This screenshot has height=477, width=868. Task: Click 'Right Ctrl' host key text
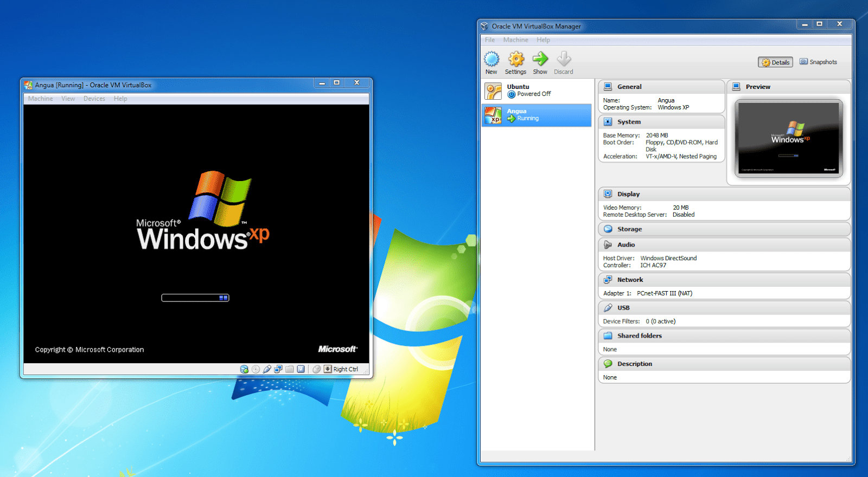click(346, 369)
